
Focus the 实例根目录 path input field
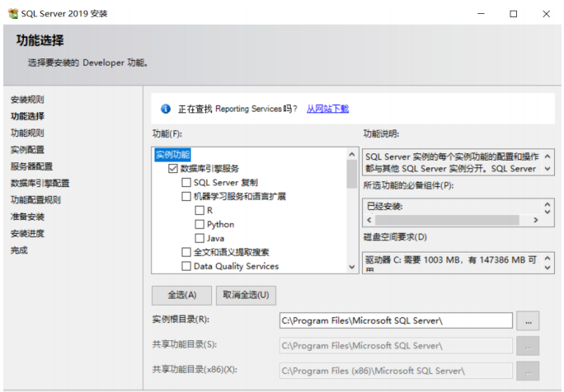click(396, 320)
